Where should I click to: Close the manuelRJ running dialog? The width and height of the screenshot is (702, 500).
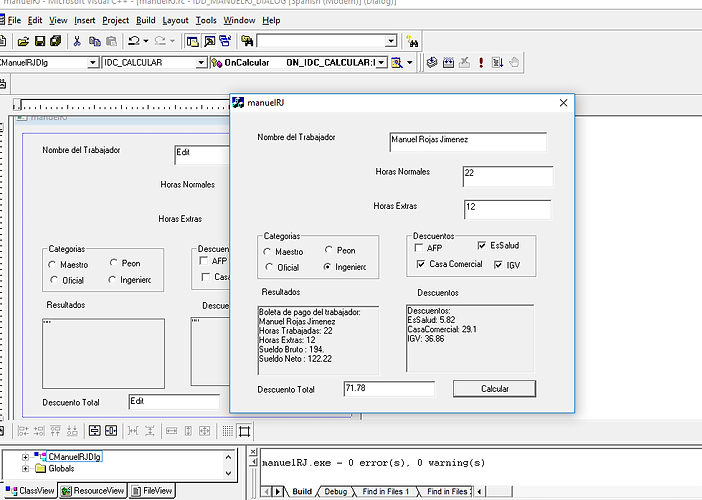(563, 103)
